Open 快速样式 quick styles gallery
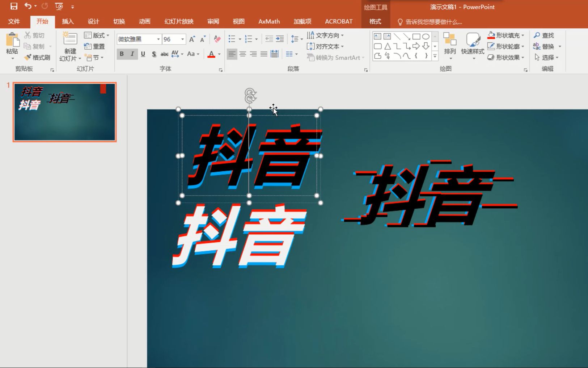Image resolution: width=588 pixels, height=368 pixels. tap(473, 46)
